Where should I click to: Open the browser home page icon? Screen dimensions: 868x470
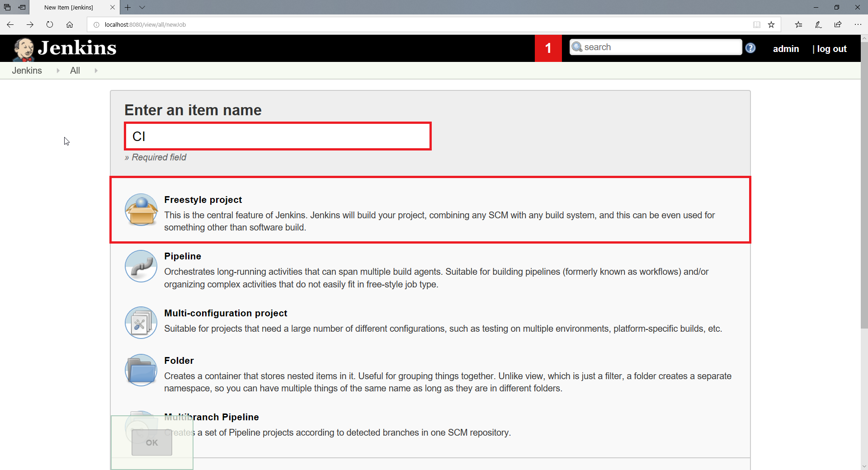point(70,24)
